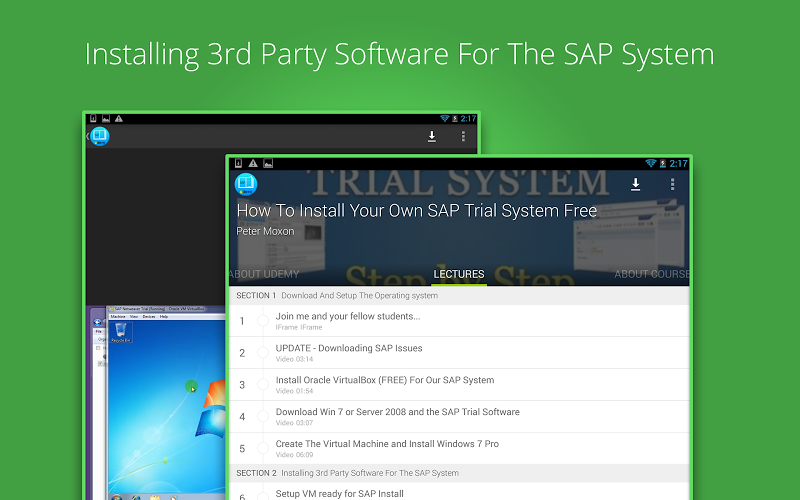Click the Windows Start orb in the video
This screenshot has height=500, width=800.
(116, 497)
